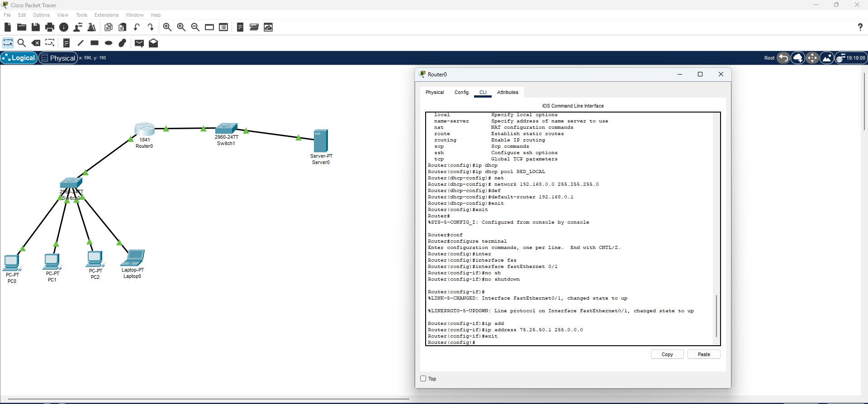Choose the Draw Freeform tool

tap(123, 43)
